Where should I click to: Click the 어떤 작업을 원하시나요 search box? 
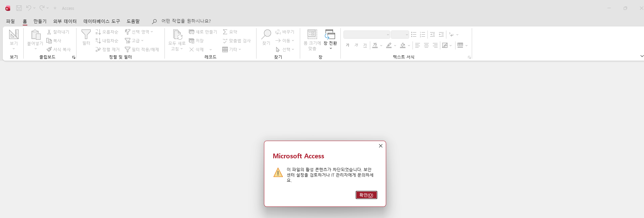tap(186, 21)
